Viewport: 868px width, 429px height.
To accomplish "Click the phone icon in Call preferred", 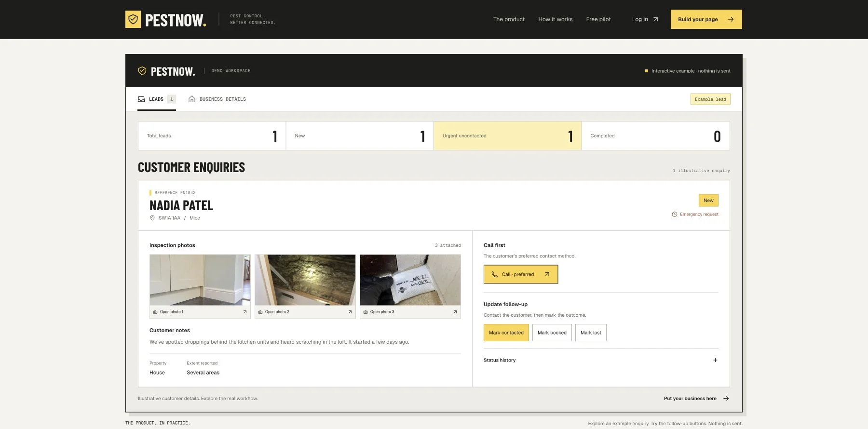I will click(x=494, y=274).
